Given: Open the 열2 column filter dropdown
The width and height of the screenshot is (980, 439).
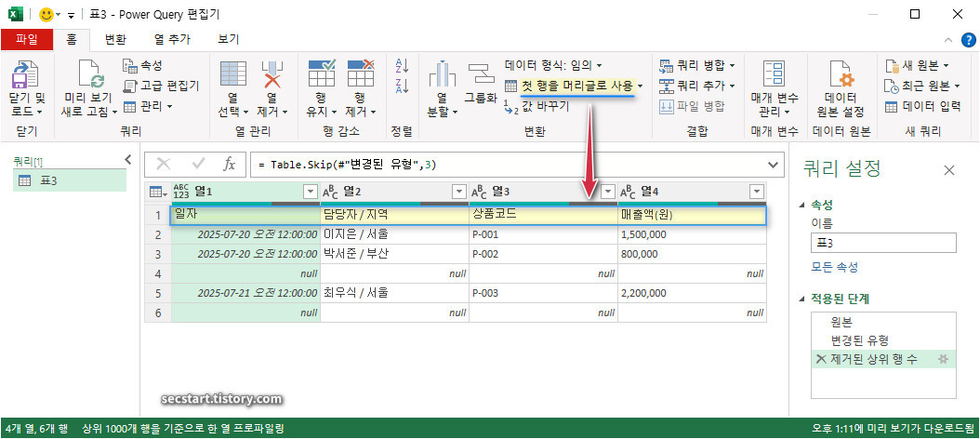Looking at the screenshot, I should (x=458, y=192).
